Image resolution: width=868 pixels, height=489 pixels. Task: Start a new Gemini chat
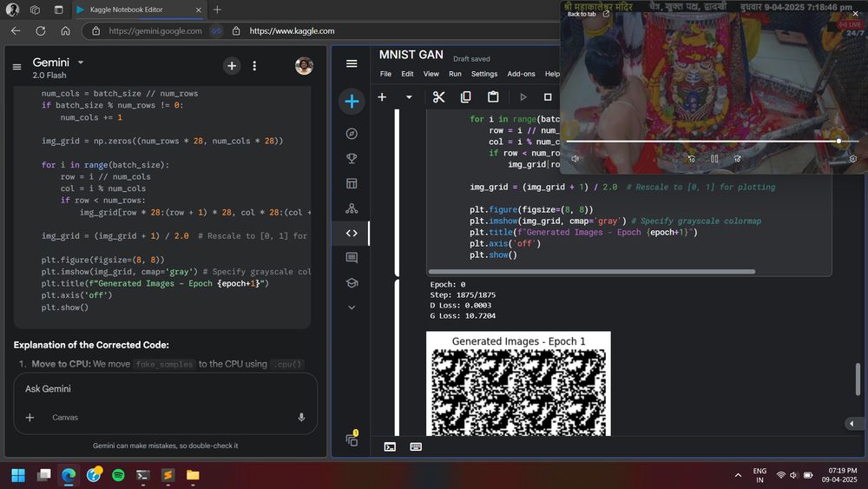232,66
